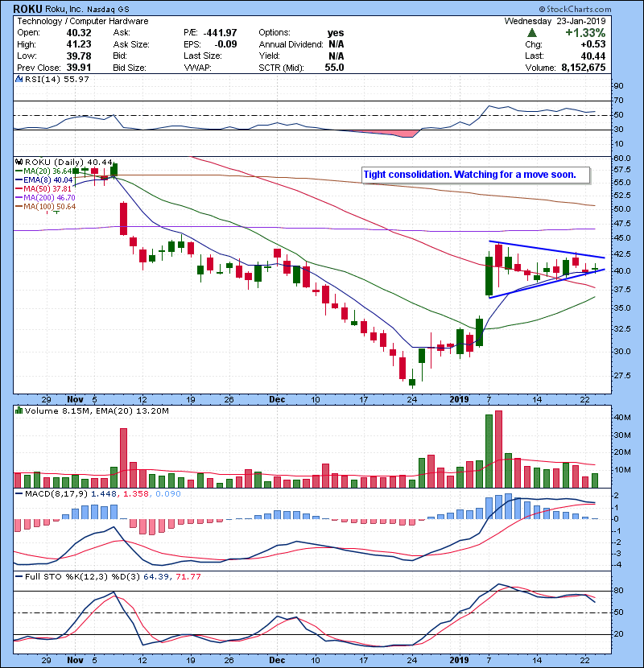Screen dimensions: 644x668
Task: Click the dark blue legend dash before MACD(8,17,9)
Action: [x=19, y=494]
